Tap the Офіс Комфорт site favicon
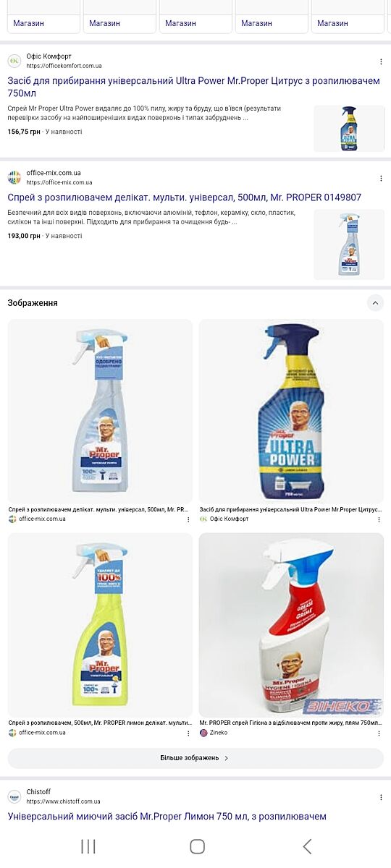This screenshot has width=391, height=868. tap(14, 61)
